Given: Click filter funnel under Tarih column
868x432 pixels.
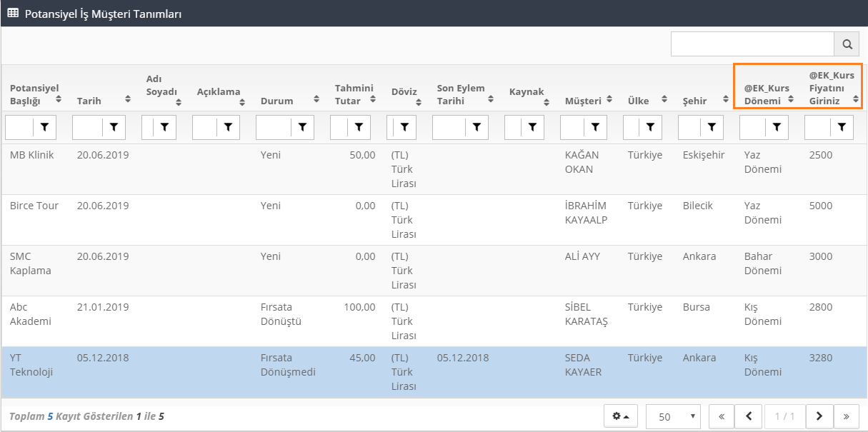Looking at the screenshot, I should pyautogui.click(x=113, y=127).
